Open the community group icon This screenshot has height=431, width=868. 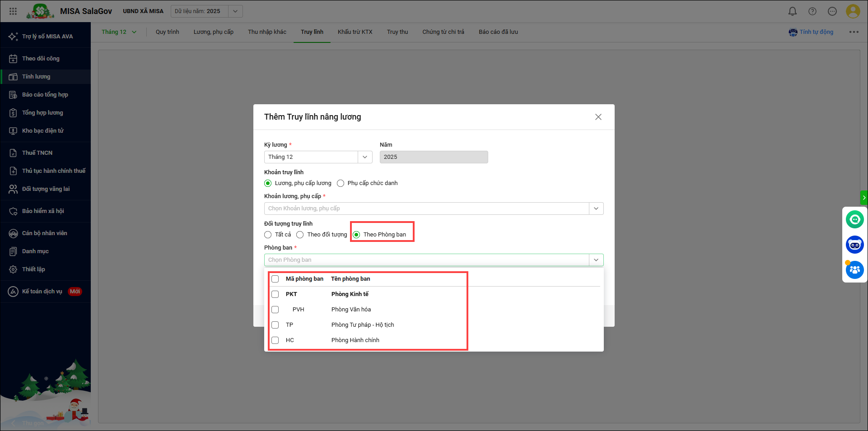coord(854,270)
